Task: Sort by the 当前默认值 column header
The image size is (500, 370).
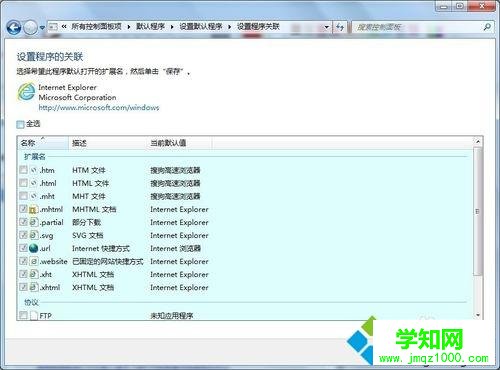Action: point(179,143)
